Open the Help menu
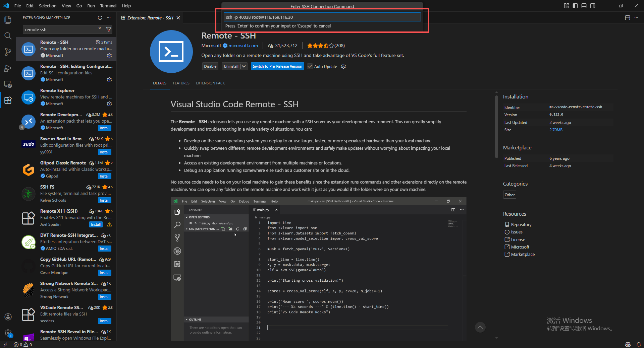Image resolution: width=644 pixels, height=348 pixels. (126, 6)
